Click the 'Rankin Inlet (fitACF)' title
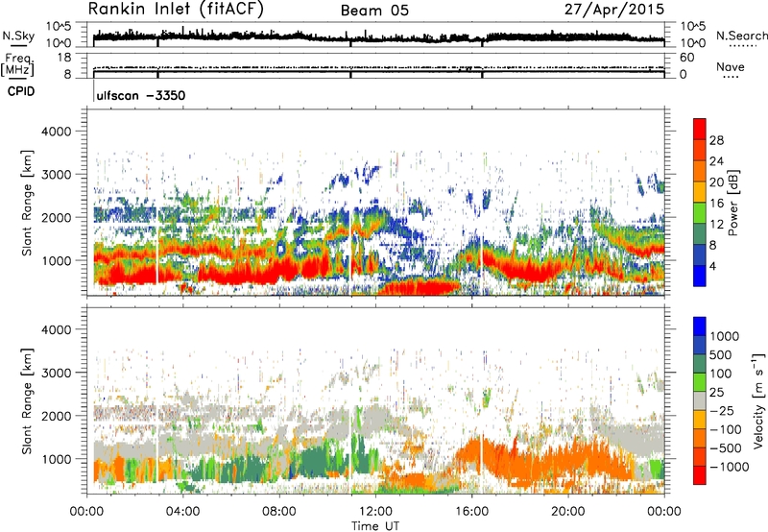 click(176, 10)
